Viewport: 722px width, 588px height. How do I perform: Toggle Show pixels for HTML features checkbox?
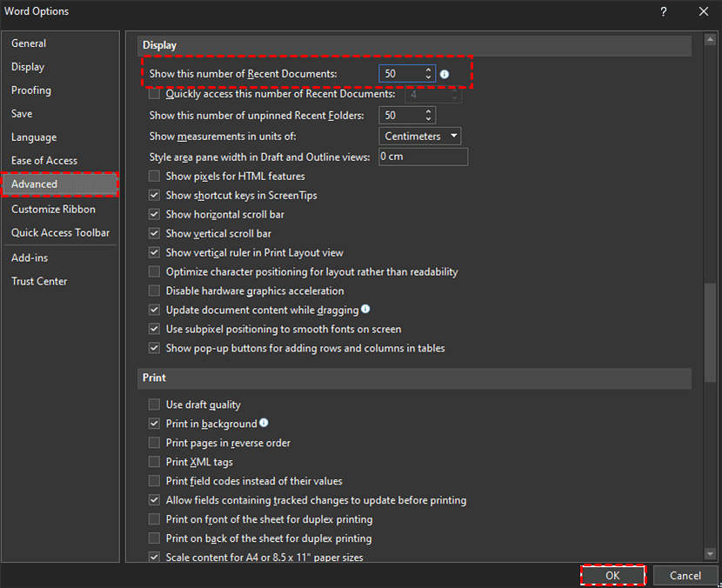point(154,177)
